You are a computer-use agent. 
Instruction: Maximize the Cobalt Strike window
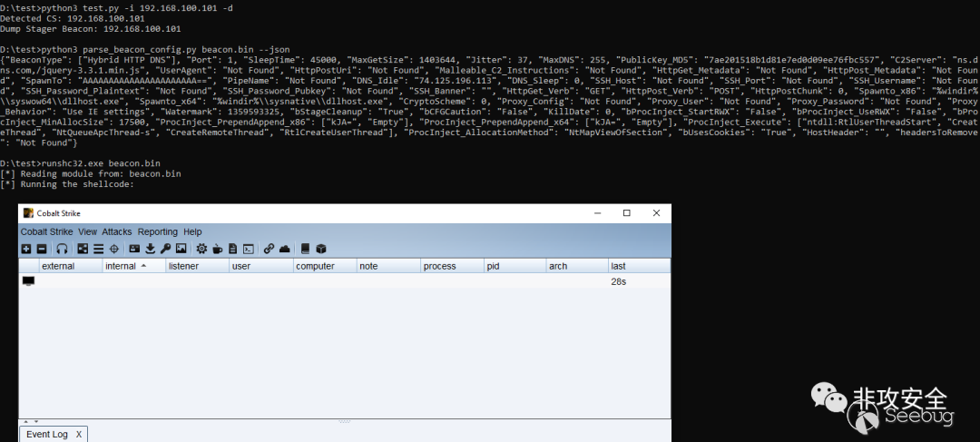[x=627, y=213]
